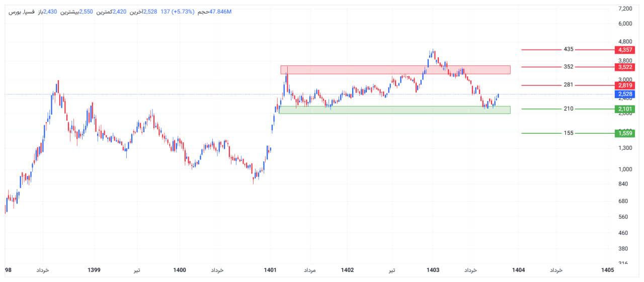Select the 155 level line text
Screen dimensions: 644x282
(569, 133)
